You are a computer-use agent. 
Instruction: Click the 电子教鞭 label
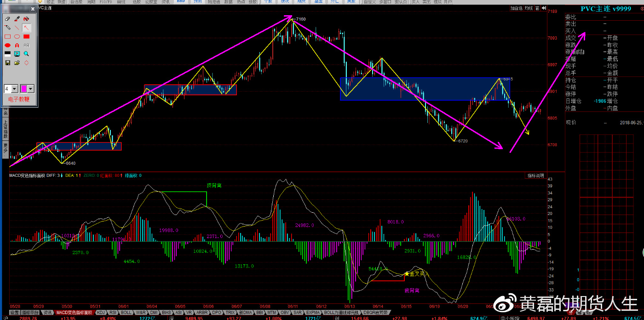[19, 99]
